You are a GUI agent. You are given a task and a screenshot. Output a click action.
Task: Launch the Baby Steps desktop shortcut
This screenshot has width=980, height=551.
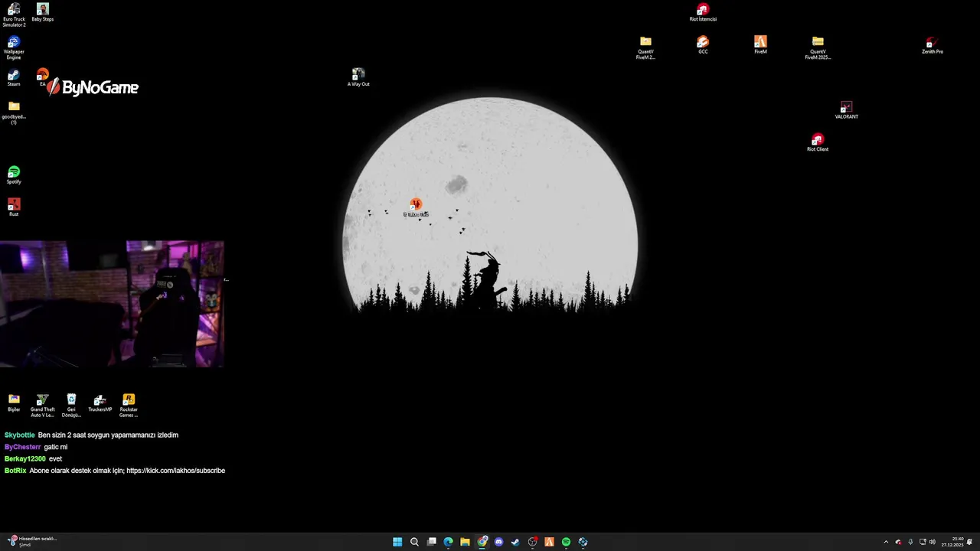coord(42,12)
